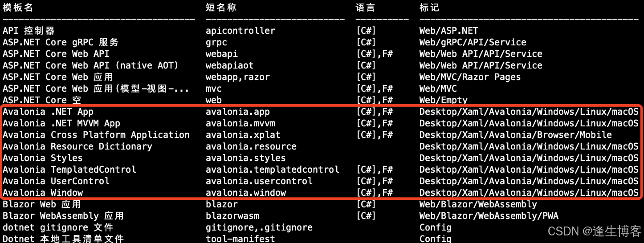Viewport: 644px width, 243px height.
Task: Select the avalonia.xplat entry
Action: click(x=243, y=135)
